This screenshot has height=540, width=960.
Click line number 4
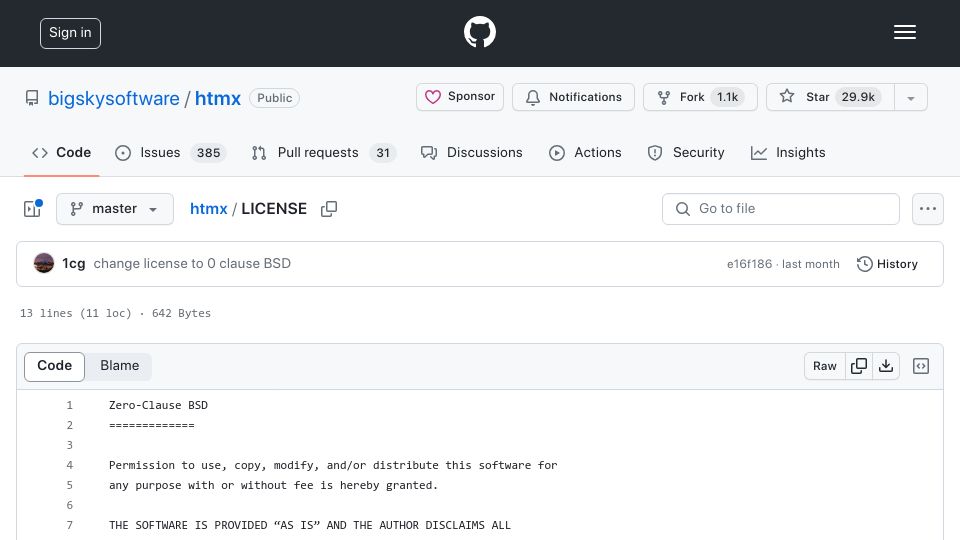69,465
